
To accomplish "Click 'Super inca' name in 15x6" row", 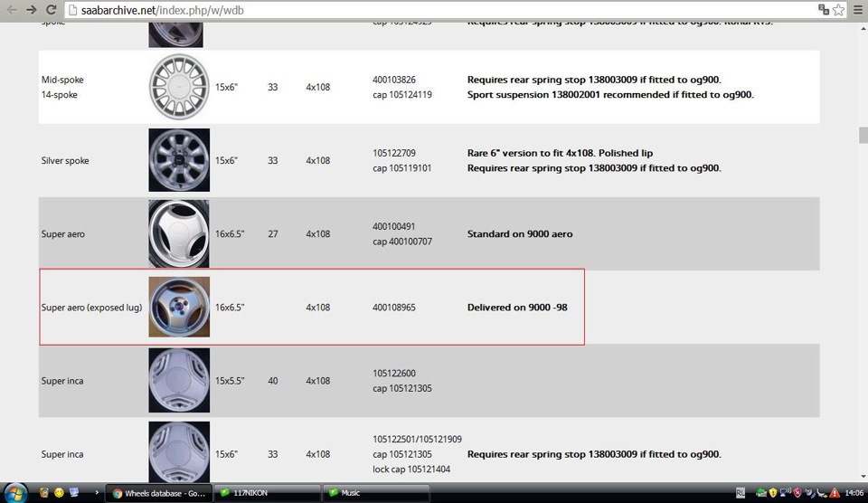I will (62, 454).
